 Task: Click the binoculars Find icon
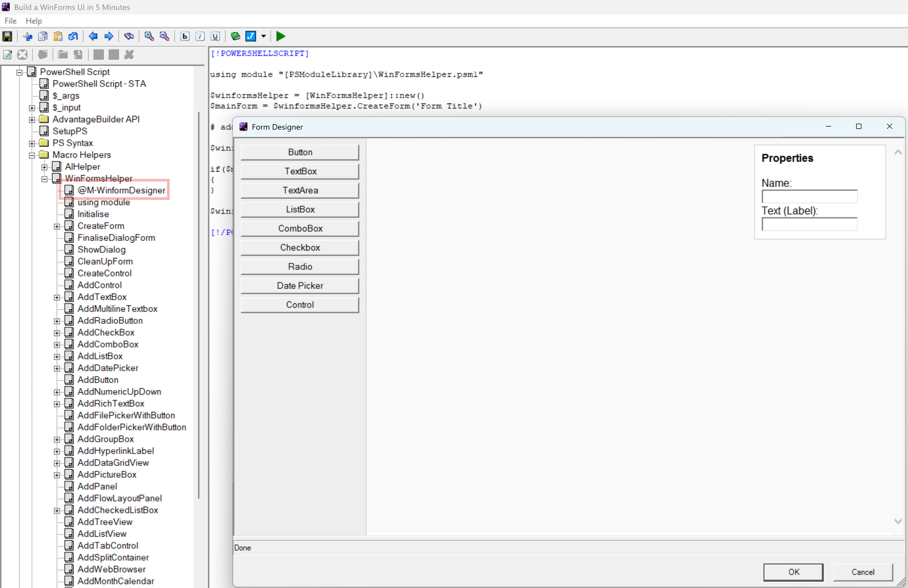tap(129, 36)
